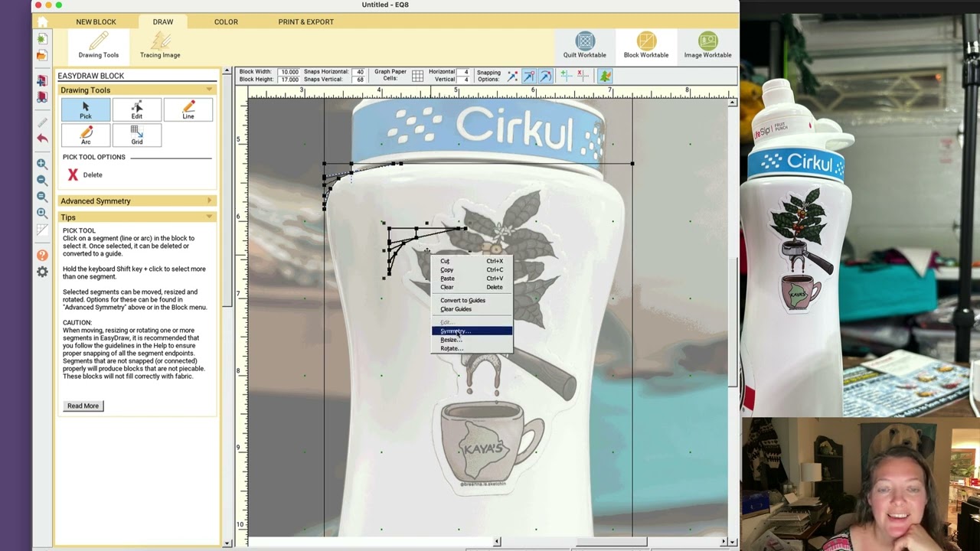This screenshot has height=551, width=980.
Task: Create a new project from sidebar
Action: point(42,38)
